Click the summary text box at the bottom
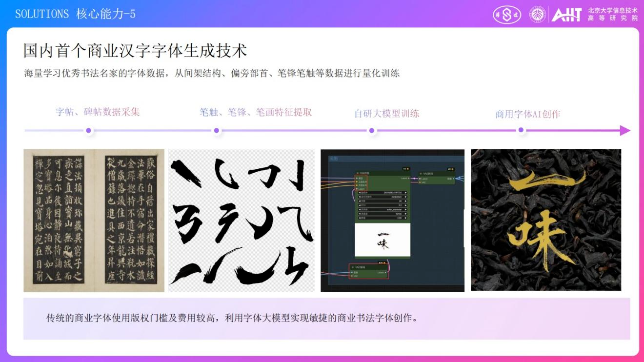Viewport: 644px width, 362px height. [327, 319]
